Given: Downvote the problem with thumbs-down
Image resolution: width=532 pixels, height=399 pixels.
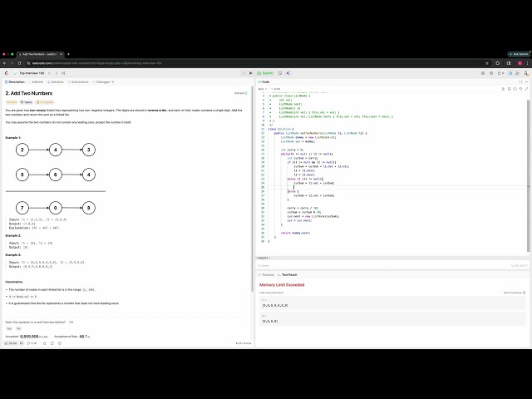Looking at the screenshot, I should [x=22, y=343].
